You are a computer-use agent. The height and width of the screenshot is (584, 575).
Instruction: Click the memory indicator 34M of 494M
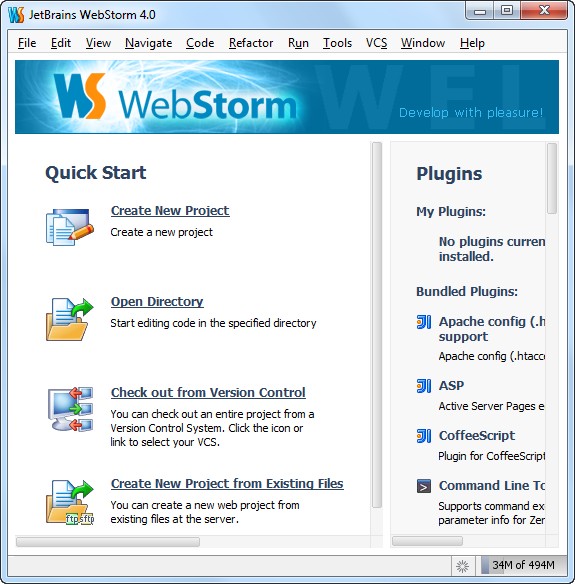click(523, 565)
